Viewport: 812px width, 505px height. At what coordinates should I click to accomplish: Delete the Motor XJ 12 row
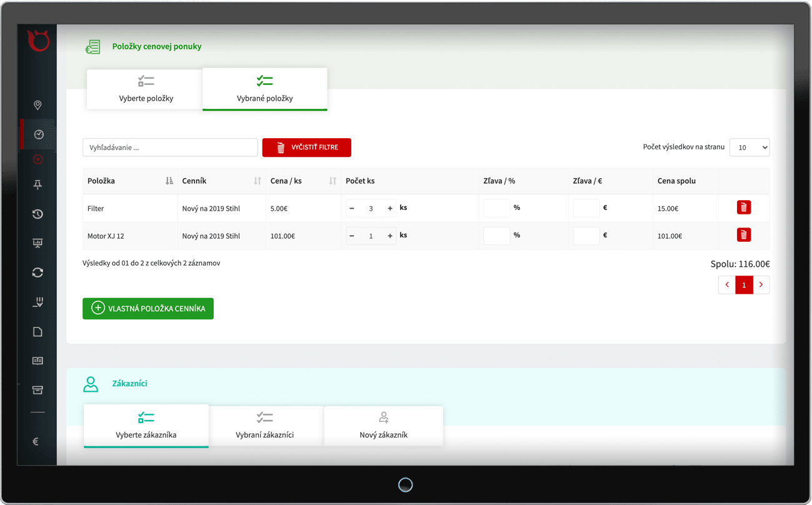pos(743,235)
